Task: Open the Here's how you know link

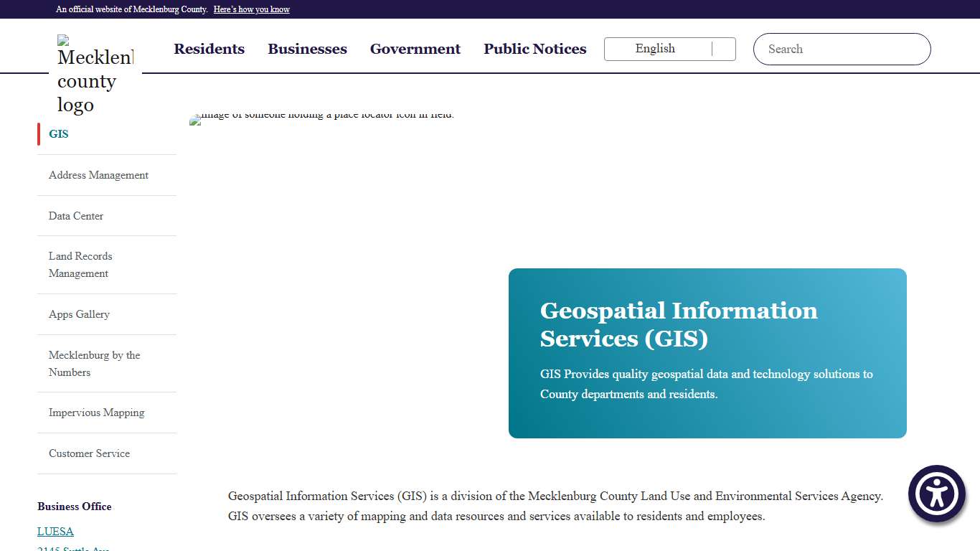Action: (252, 9)
